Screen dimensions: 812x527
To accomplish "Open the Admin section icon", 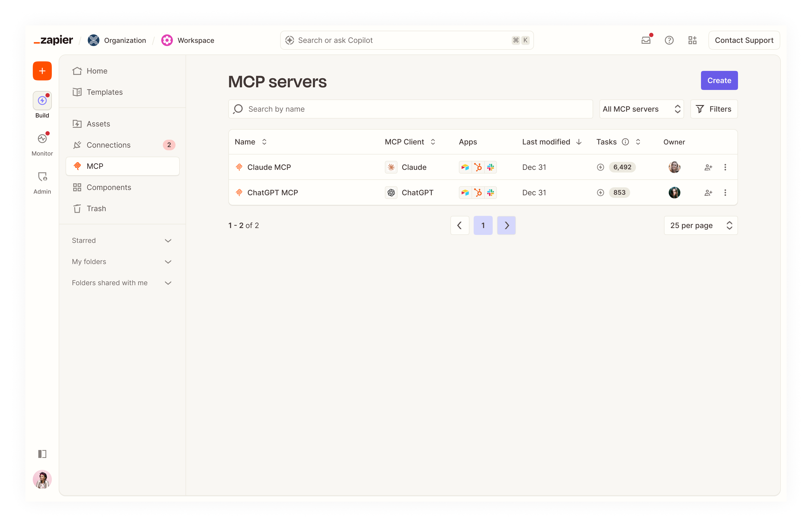I will (x=42, y=177).
